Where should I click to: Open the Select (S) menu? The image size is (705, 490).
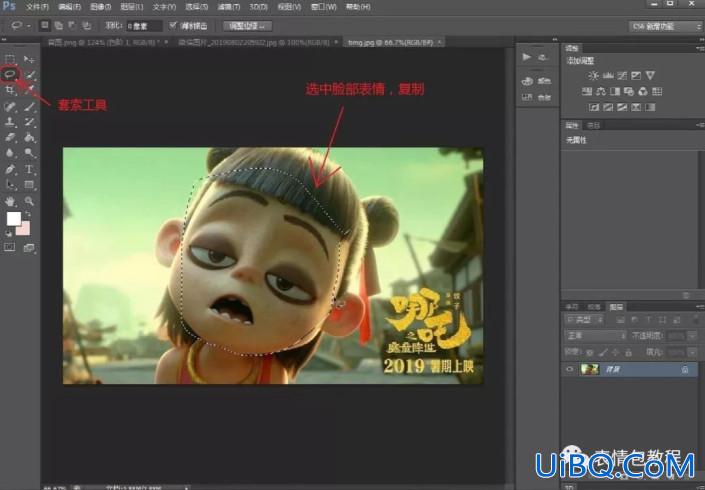click(196, 7)
